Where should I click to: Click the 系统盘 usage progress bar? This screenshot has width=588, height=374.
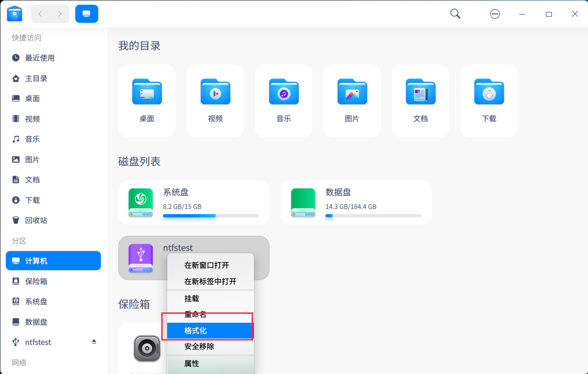tap(211, 216)
